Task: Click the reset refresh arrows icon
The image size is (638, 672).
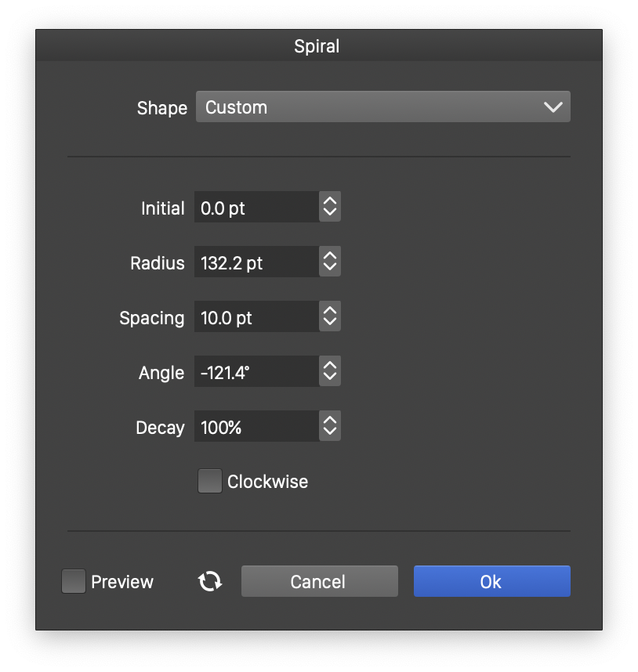Action: (210, 581)
